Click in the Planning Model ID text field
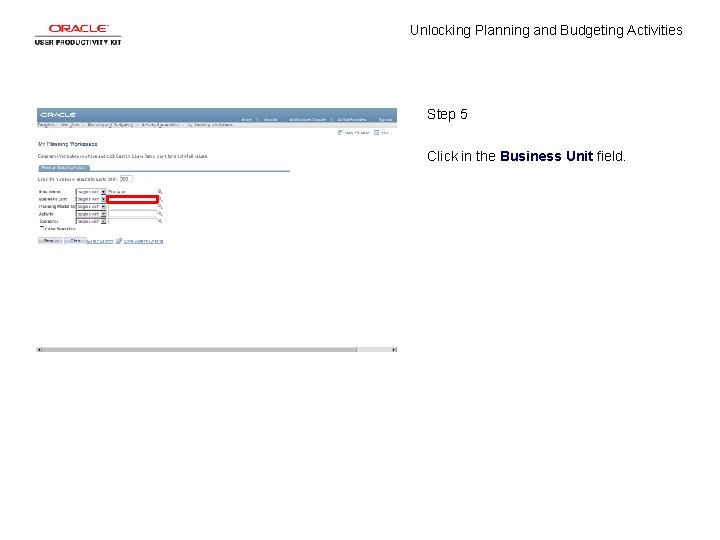Screen dimensions: 720x540 pyautogui.click(x=132, y=207)
